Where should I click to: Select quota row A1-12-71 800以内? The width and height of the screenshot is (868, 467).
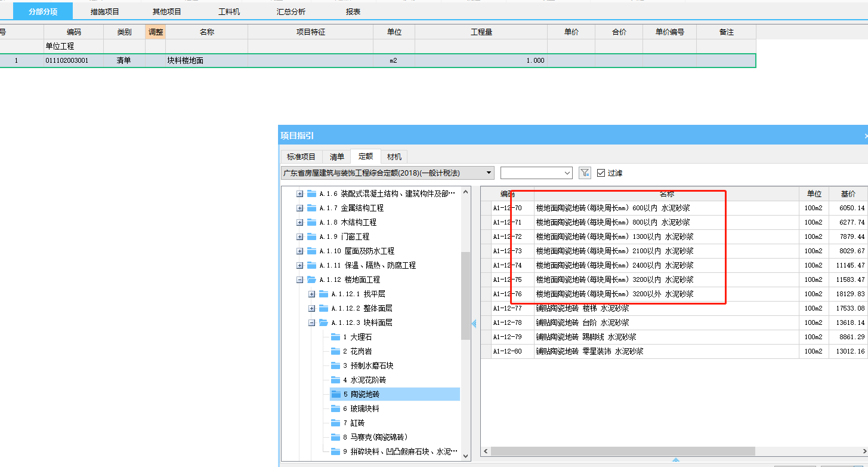click(x=674, y=222)
